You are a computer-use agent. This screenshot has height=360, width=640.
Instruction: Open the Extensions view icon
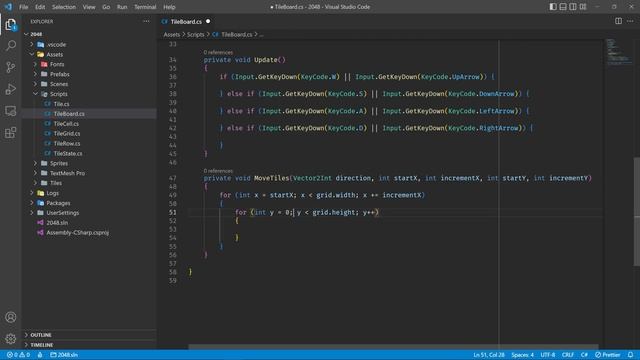click(x=11, y=133)
